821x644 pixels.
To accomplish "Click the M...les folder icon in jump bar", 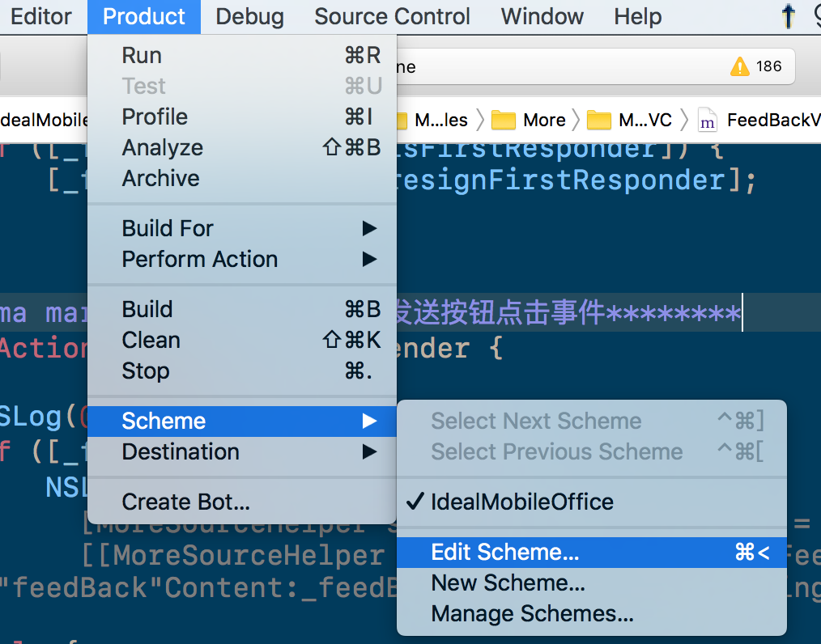I will tap(404, 119).
